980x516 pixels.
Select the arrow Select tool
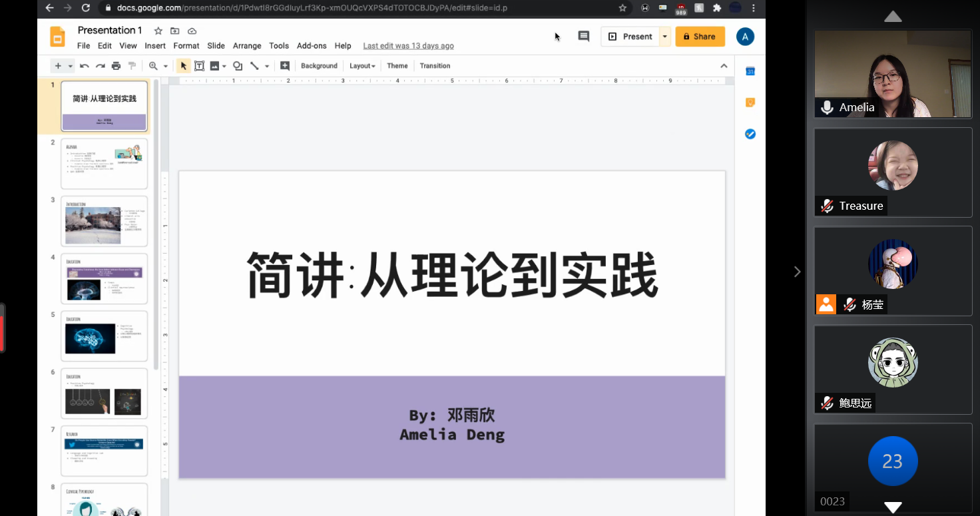pos(183,66)
